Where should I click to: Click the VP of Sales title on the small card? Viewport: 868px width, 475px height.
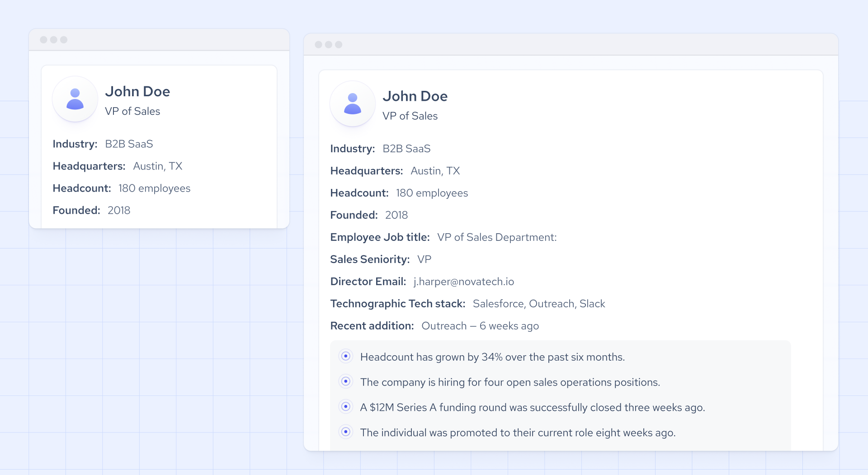[x=133, y=111]
